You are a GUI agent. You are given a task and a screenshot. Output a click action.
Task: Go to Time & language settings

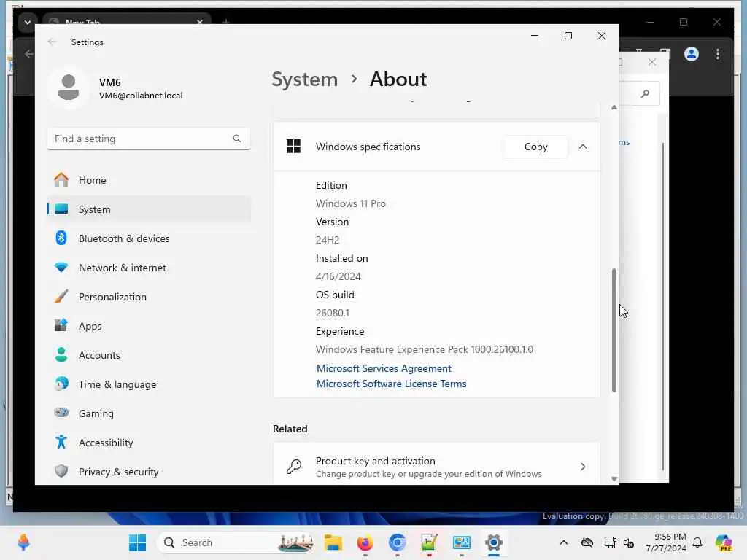coord(149,384)
